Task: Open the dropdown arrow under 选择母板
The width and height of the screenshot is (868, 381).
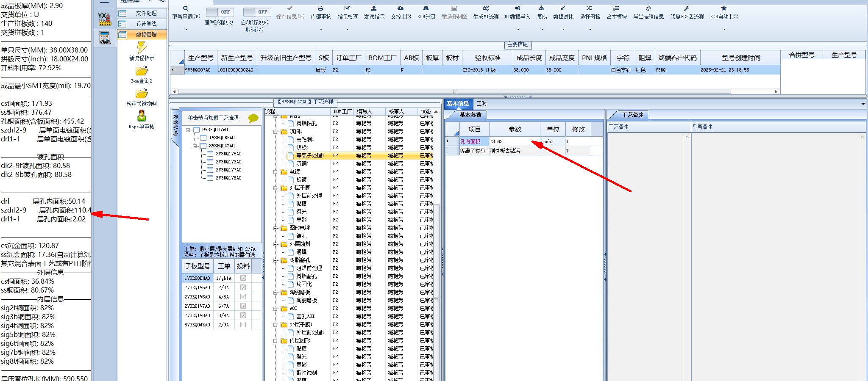Action: point(590,30)
